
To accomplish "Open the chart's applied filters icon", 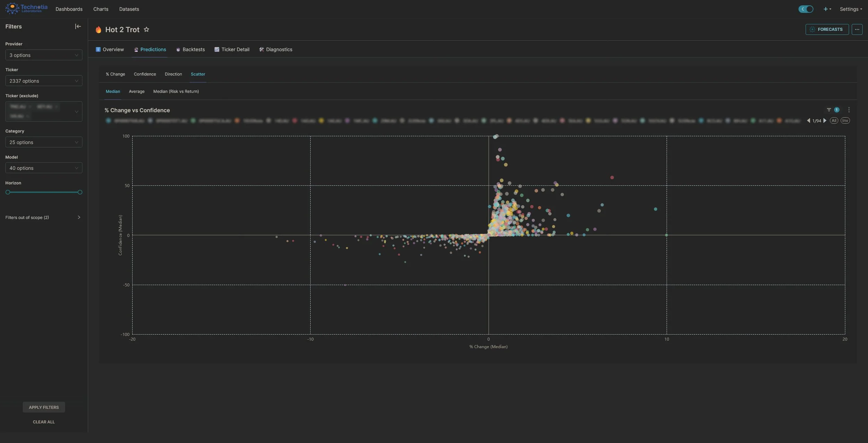I will point(829,110).
